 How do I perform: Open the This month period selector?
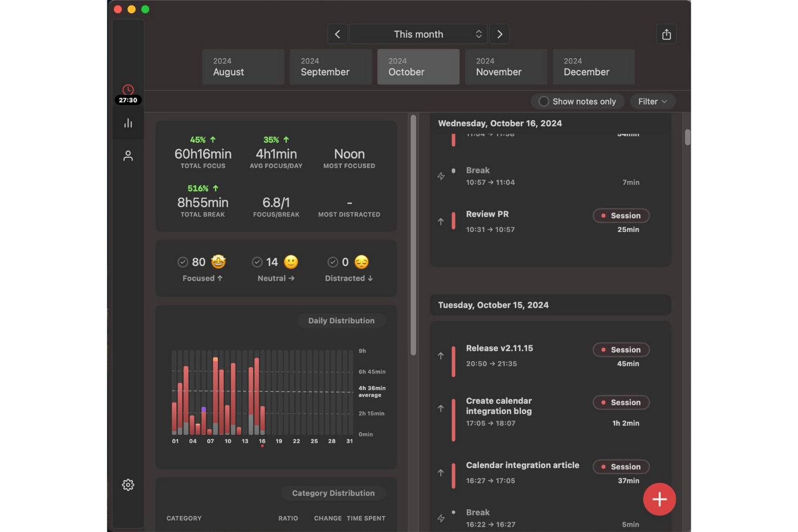coord(418,34)
